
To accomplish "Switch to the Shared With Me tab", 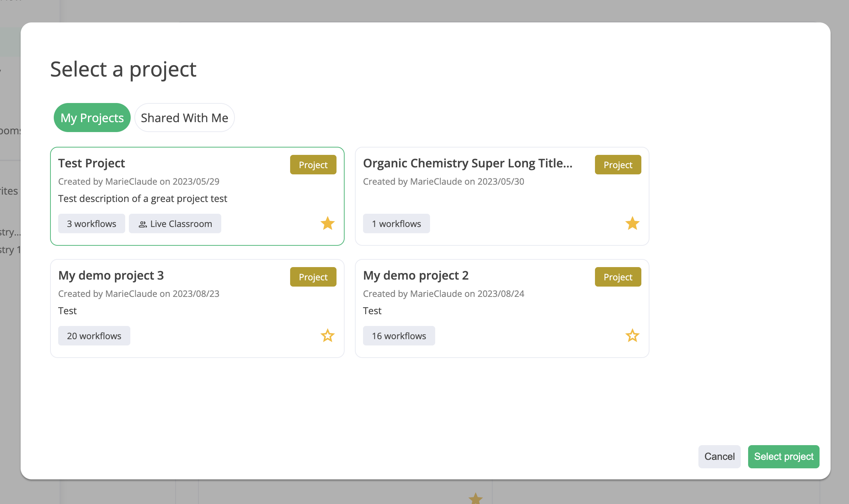I will tap(184, 118).
